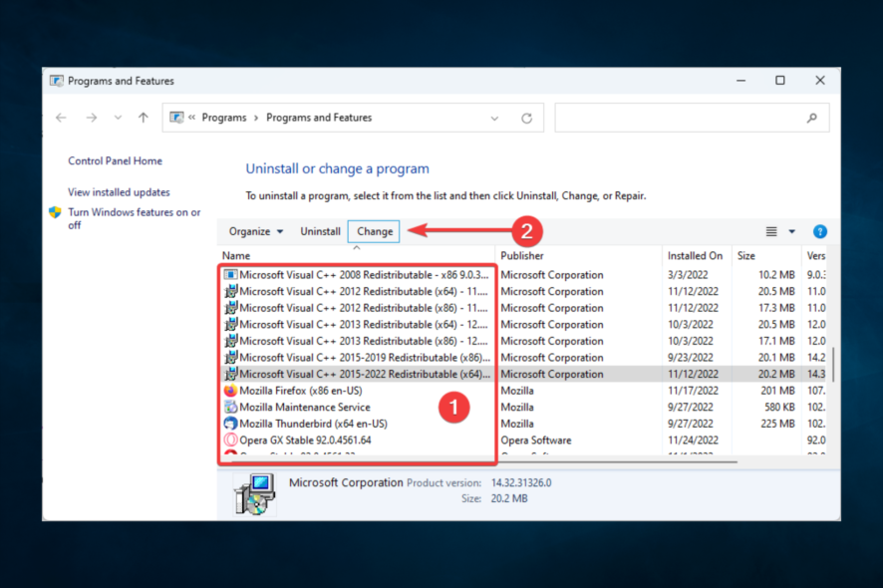This screenshot has width=883, height=588.
Task: Click the 225 MB size value
Action: pos(777,424)
